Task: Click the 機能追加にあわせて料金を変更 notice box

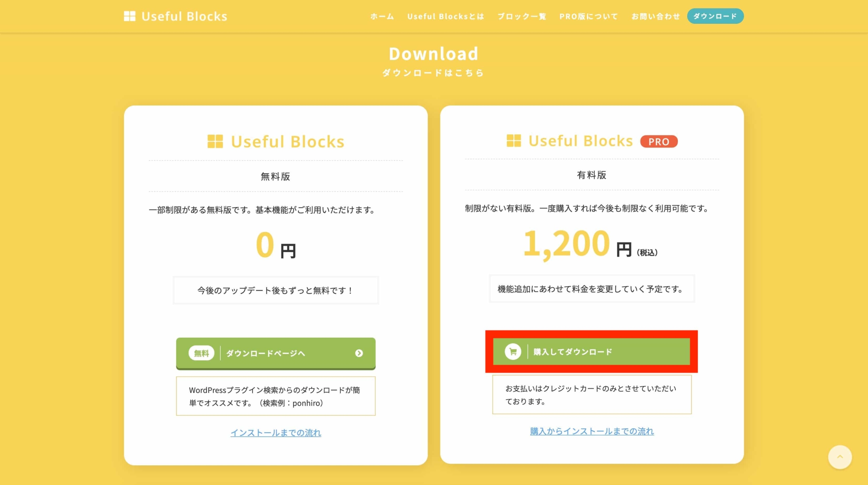Action: (x=592, y=289)
